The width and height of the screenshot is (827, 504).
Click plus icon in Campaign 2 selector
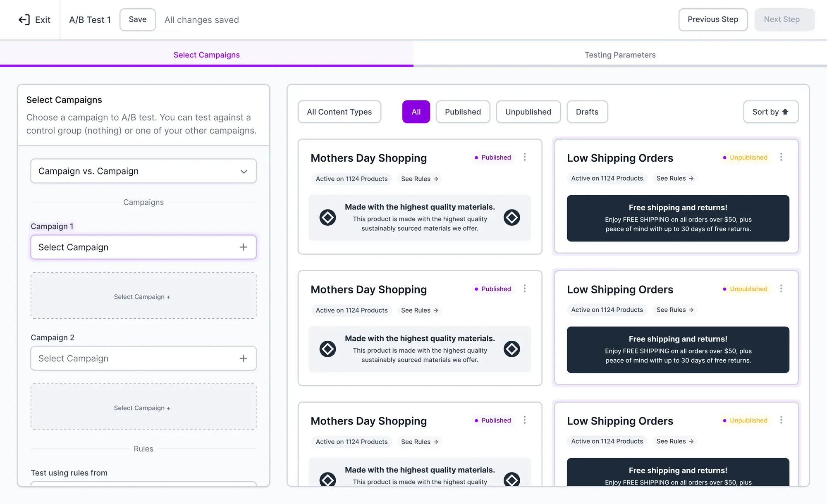243,358
